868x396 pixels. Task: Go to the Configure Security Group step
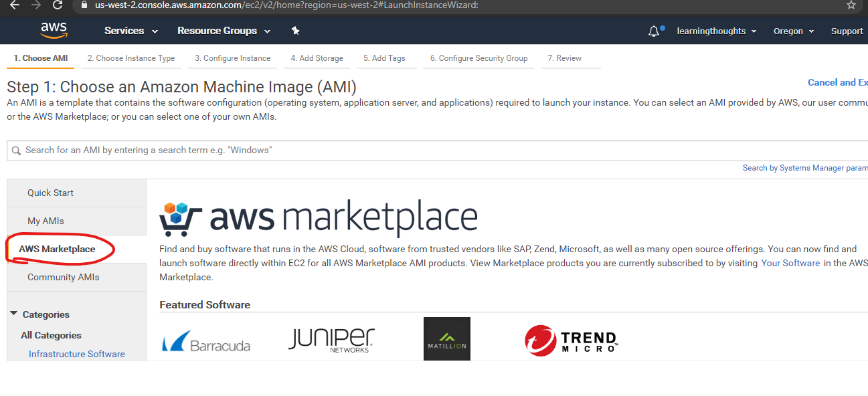tap(479, 58)
